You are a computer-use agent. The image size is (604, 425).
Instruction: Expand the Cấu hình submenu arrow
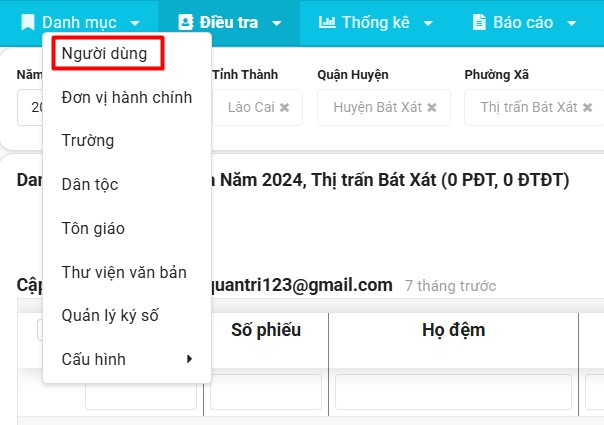(189, 359)
